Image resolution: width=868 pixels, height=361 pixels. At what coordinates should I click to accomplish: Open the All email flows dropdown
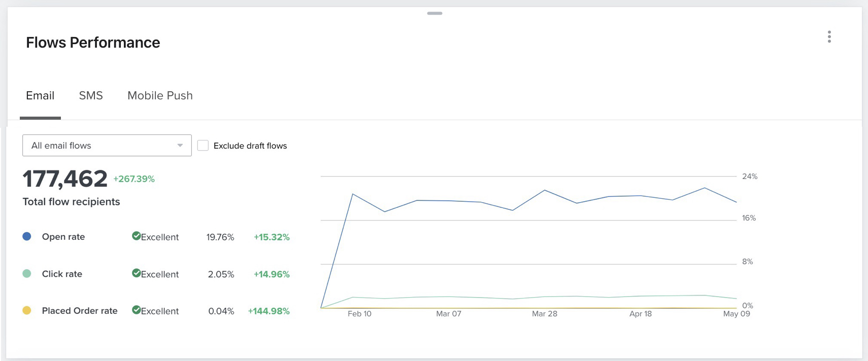click(102, 146)
